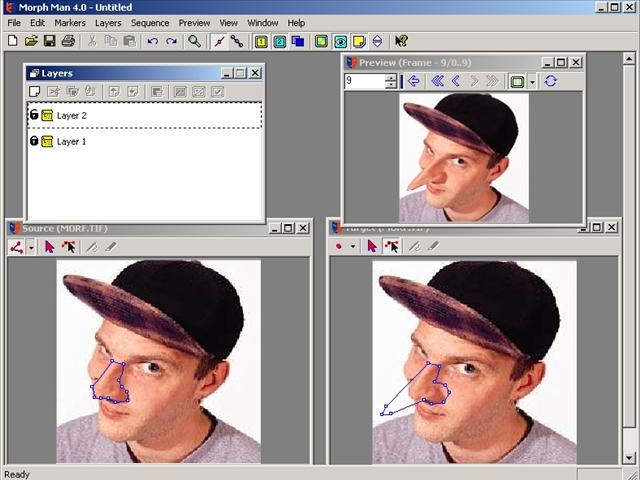
Task: Increment the Preview frame number spinner
Action: click(391, 78)
